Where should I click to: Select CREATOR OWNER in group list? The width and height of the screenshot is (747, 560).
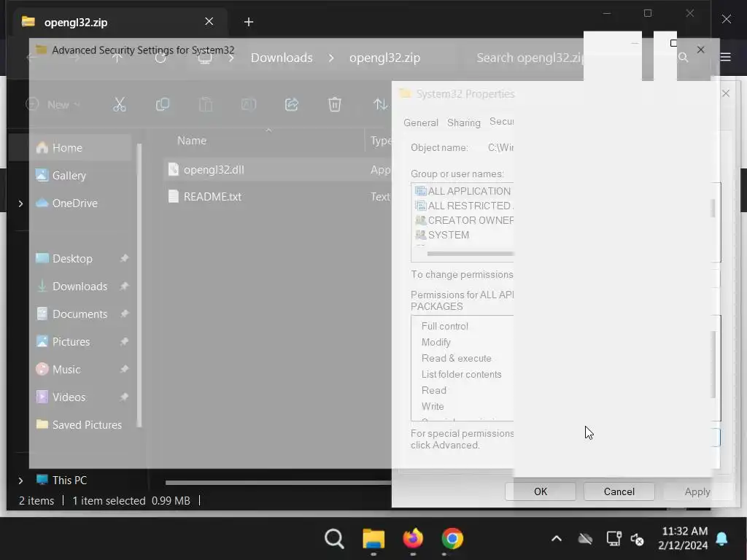[463, 220]
